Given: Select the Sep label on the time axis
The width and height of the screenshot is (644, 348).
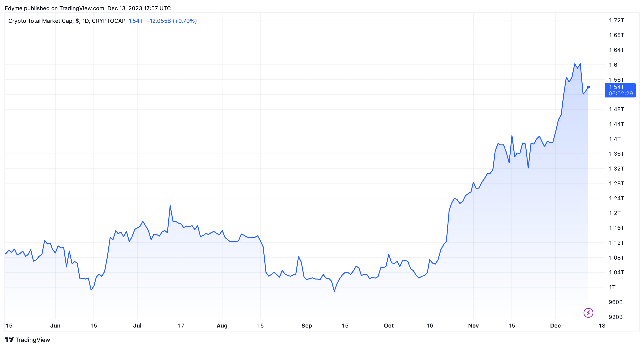Looking at the screenshot, I should 306,325.
